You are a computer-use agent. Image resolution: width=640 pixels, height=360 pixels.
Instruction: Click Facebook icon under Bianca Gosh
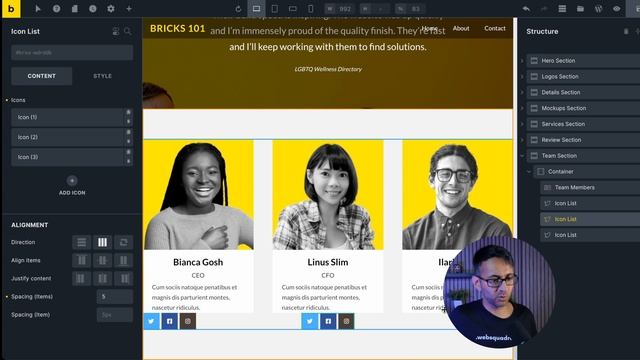click(170, 321)
